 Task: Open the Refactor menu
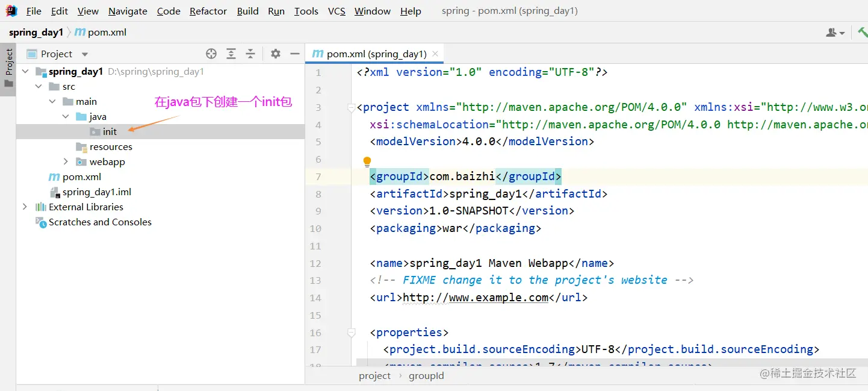pyautogui.click(x=208, y=11)
